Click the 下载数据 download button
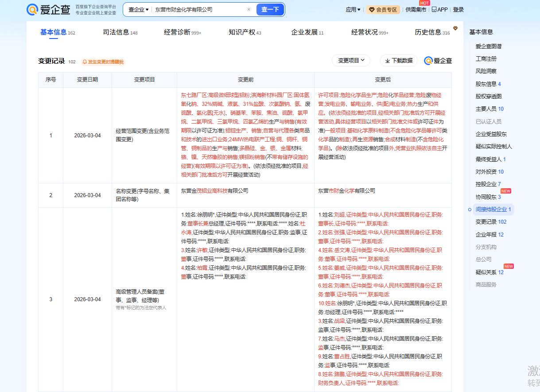Screen dimensions: 540x392 (399, 61)
